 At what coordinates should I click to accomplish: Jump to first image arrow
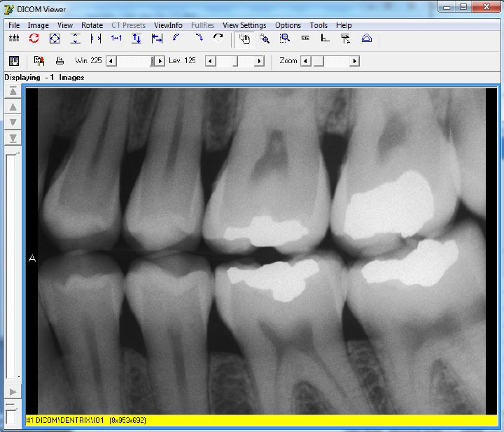[13, 92]
